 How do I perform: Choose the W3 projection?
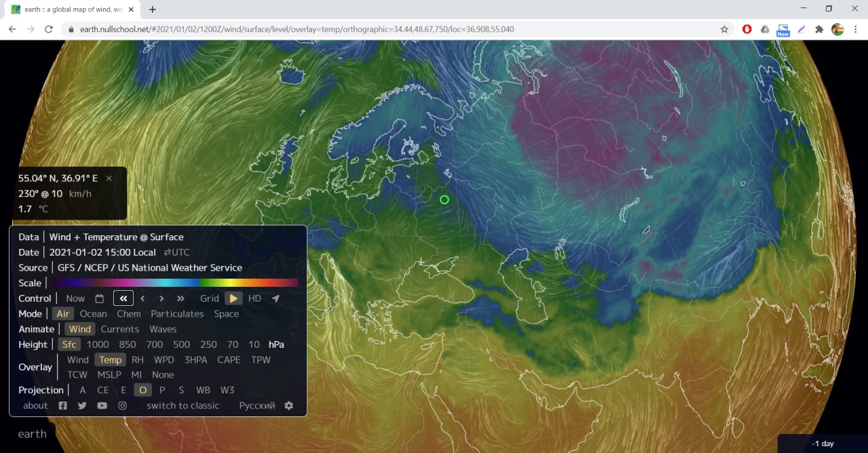227,391
